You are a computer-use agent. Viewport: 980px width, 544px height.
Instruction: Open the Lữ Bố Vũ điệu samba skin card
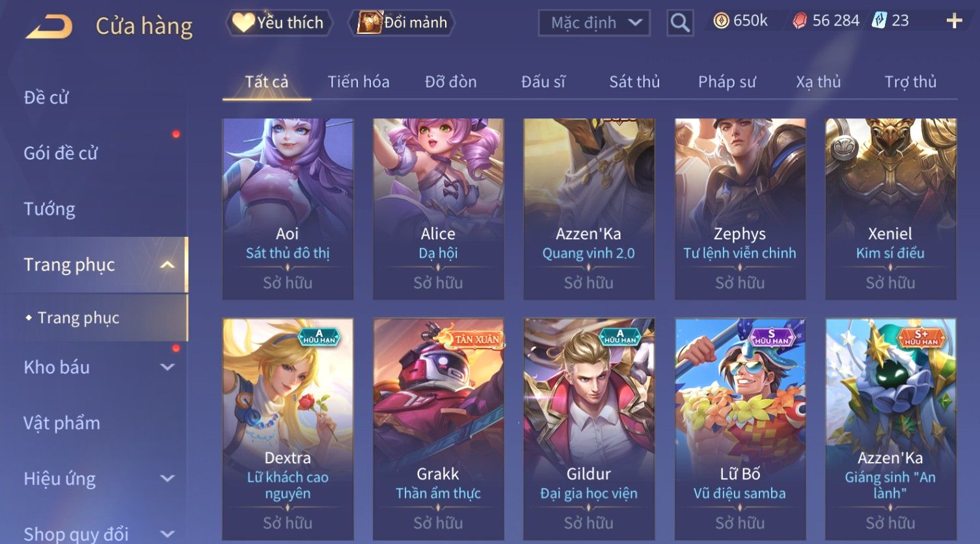click(x=740, y=429)
